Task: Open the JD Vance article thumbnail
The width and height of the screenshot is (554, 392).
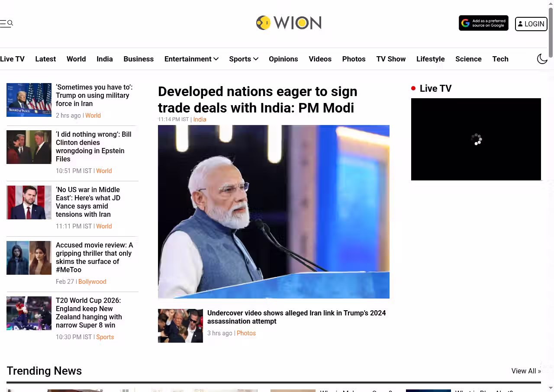Action: (x=29, y=202)
